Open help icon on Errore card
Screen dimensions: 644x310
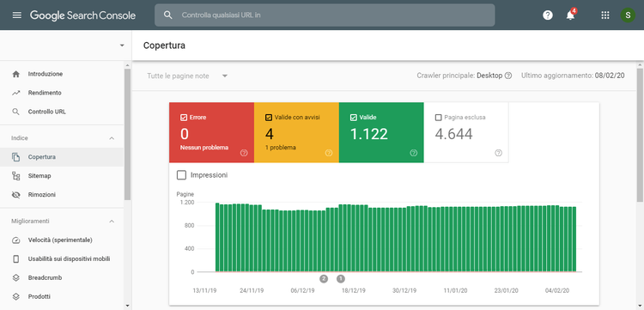244,153
